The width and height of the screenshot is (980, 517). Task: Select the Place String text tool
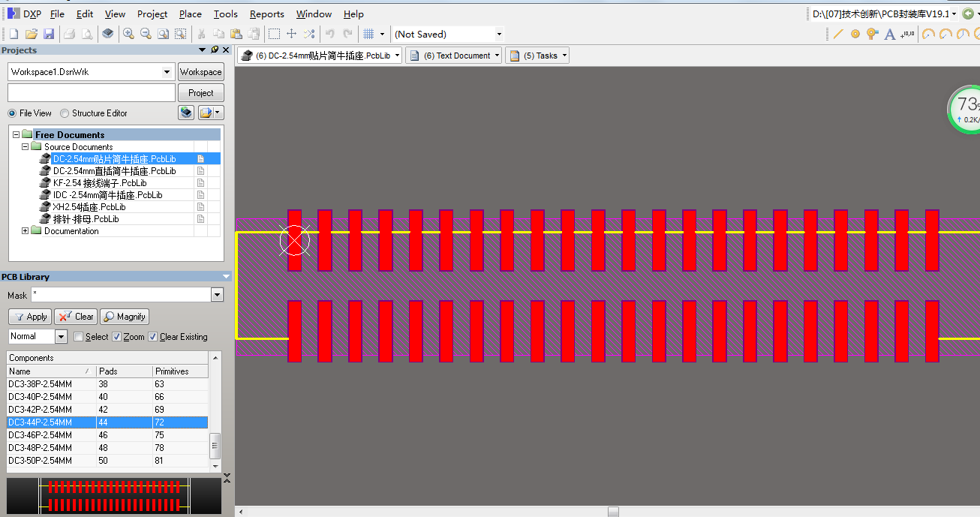(890, 34)
